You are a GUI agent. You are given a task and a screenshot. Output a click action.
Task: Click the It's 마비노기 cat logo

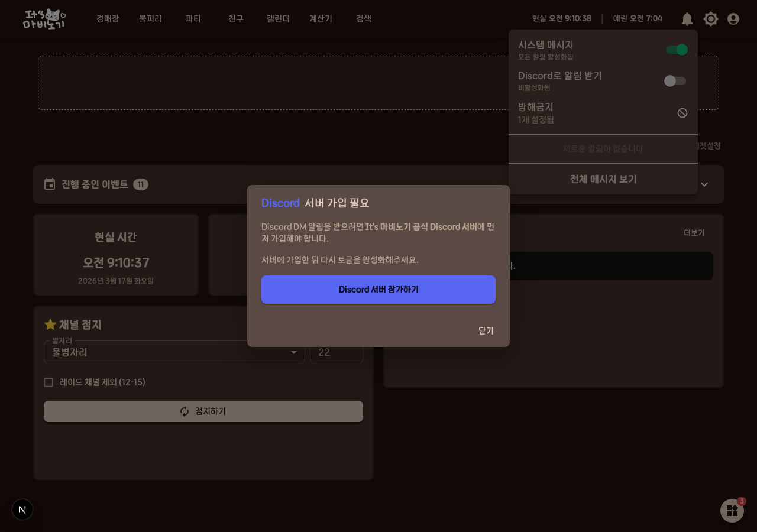pyautogui.click(x=44, y=19)
